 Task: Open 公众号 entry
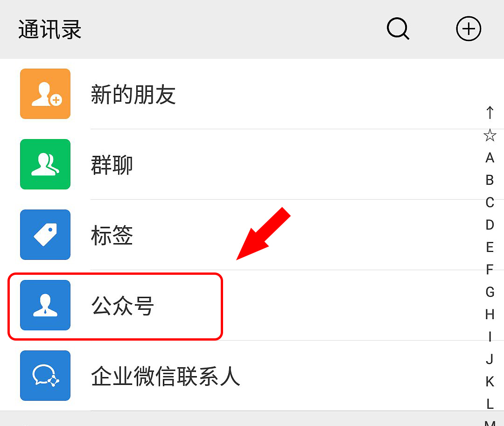(252, 305)
